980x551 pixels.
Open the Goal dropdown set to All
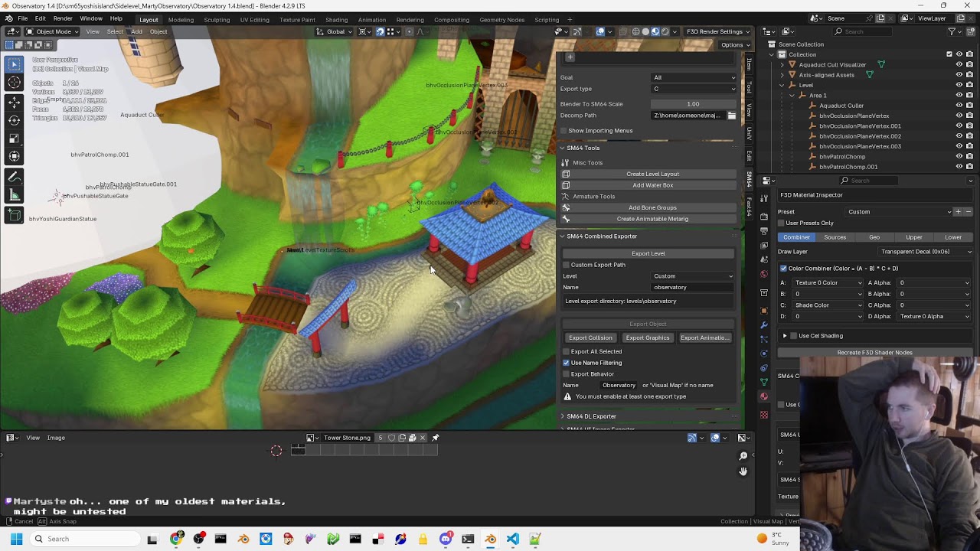pos(694,77)
